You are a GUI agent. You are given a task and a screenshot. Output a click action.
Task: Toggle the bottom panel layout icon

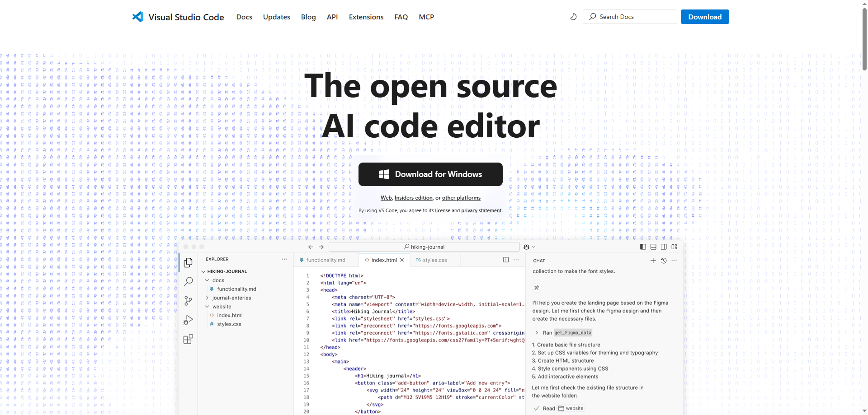click(653, 247)
